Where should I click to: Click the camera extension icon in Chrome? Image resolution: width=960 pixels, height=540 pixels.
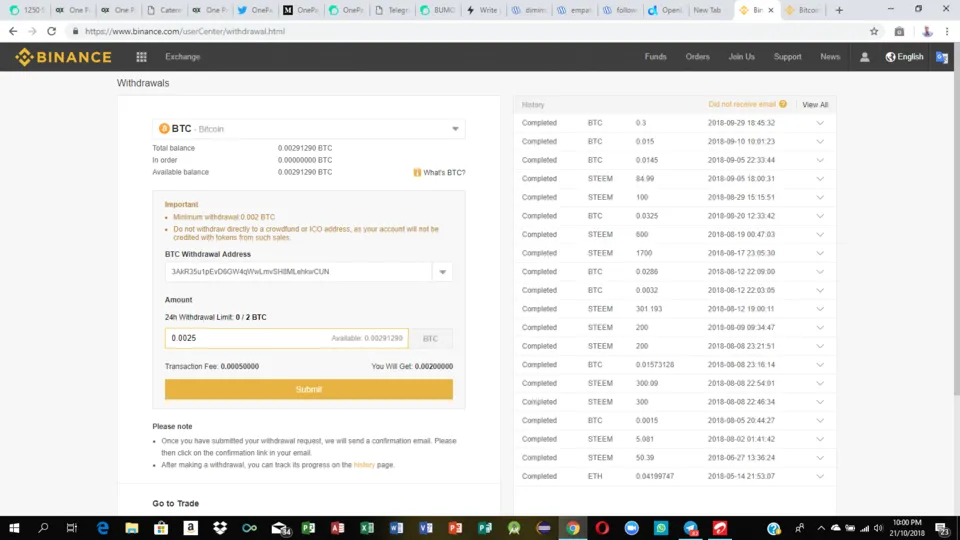pyautogui.click(x=899, y=31)
